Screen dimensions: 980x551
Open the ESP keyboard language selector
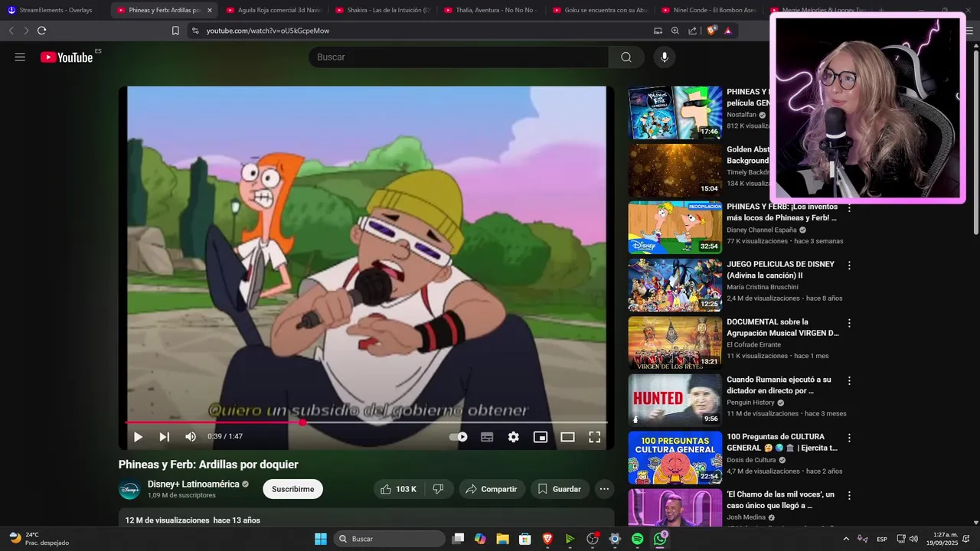882,539
